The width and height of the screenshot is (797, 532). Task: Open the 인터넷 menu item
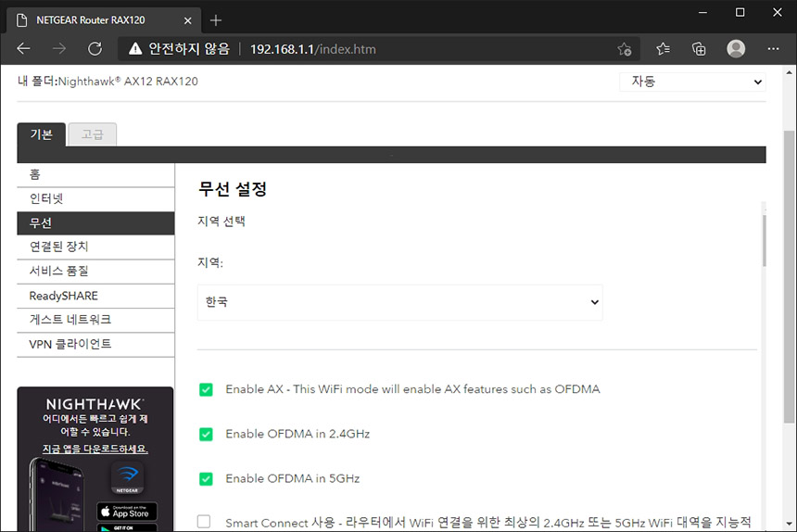tap(95, 198)
